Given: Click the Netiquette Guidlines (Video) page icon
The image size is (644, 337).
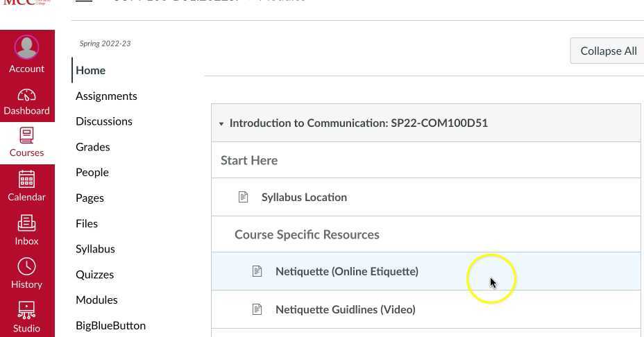Looking at the screenshot, I should coord(257,309).
